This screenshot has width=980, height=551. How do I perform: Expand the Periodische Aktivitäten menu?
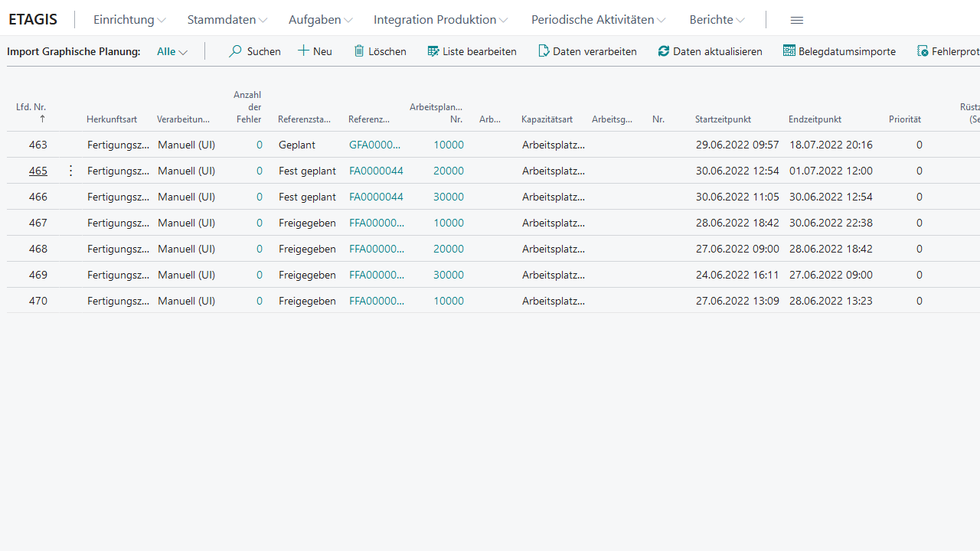tap(599, 20)
